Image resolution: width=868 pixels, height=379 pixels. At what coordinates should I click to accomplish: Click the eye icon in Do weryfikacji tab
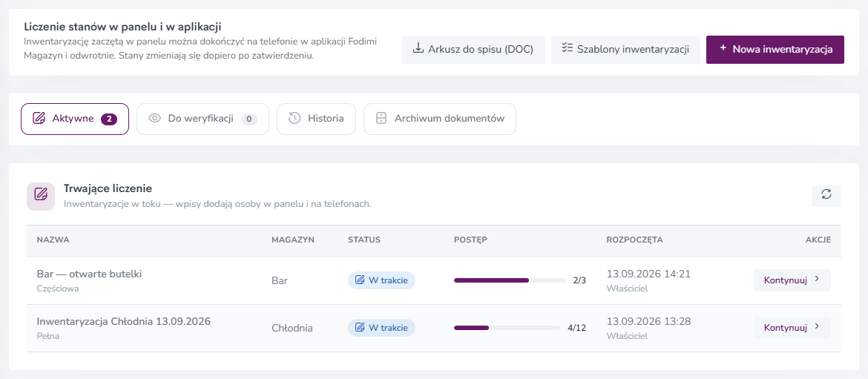[154, 119]
